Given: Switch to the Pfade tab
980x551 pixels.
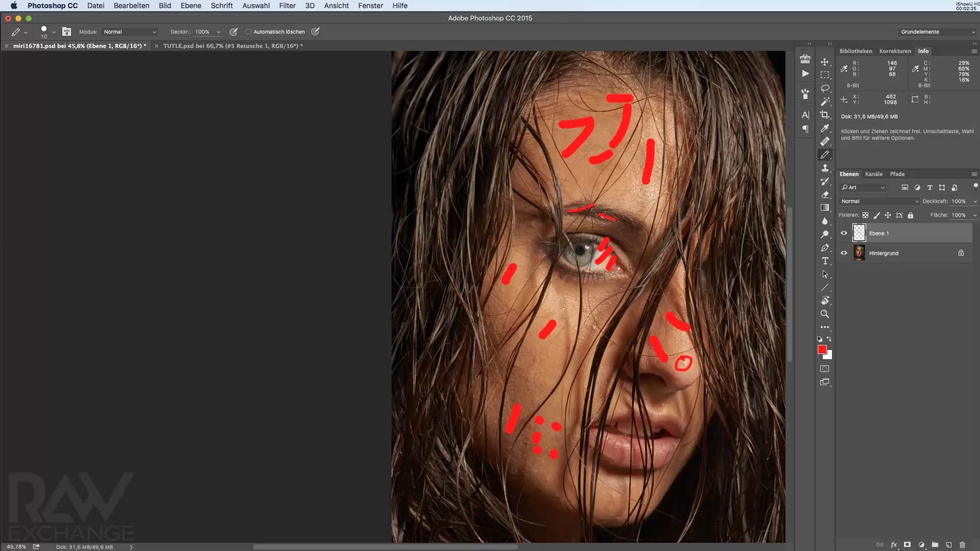Looking at the screenshot, I should (x=897, y=174).
